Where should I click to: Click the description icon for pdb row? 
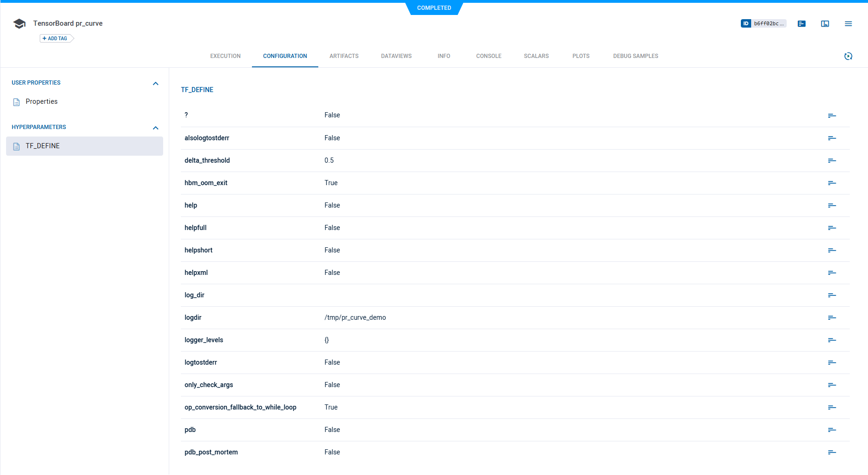pos(832,430)
